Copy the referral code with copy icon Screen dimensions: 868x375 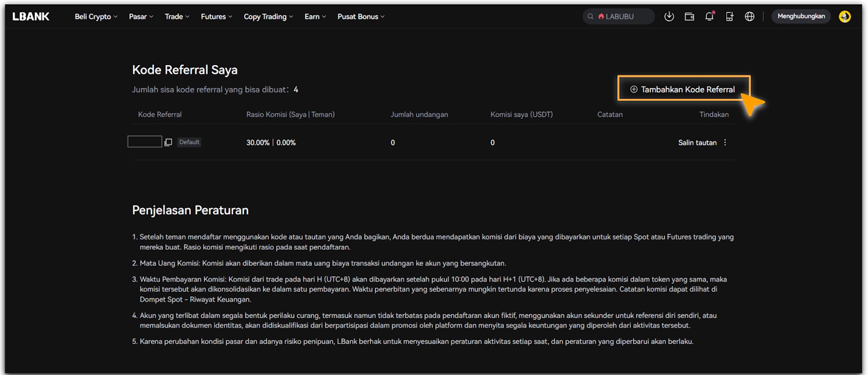click(x=168, y=142)
